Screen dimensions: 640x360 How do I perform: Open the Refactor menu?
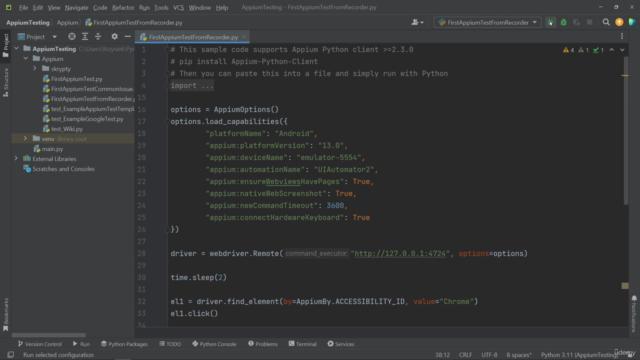[123, 7]
